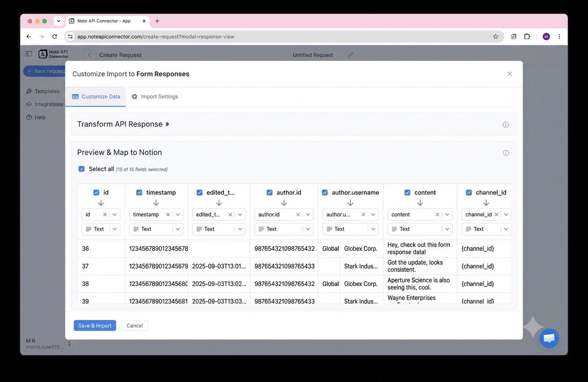Go back with the Create Request chevron
Screen dimensions: 588x382
[90, 55]
